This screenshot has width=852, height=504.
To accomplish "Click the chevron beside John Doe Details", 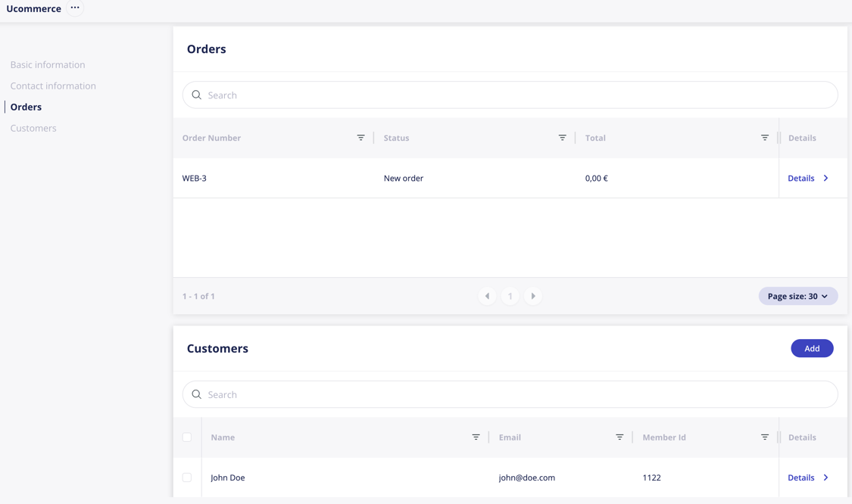I will 826,478.
